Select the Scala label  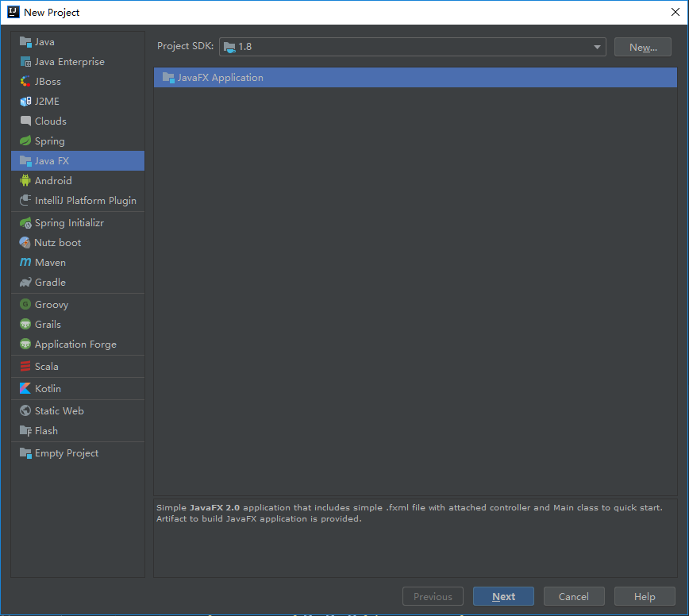coord(46,367)
